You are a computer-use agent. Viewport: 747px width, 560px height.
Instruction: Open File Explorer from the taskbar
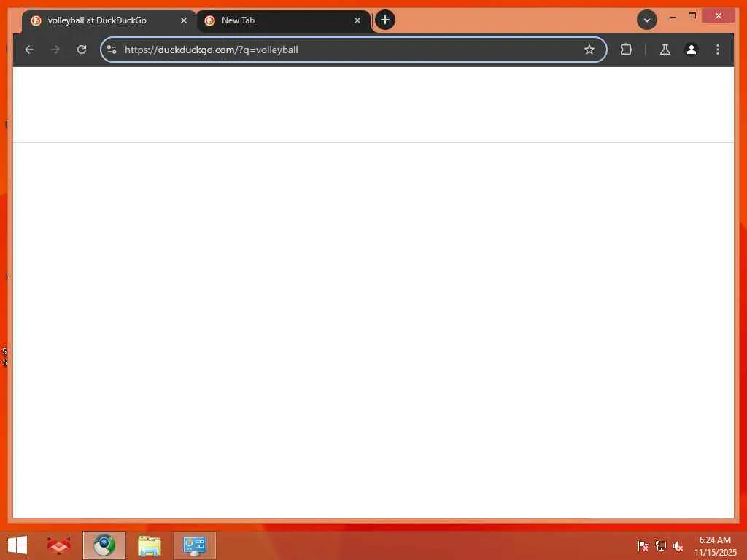[149, 545]
